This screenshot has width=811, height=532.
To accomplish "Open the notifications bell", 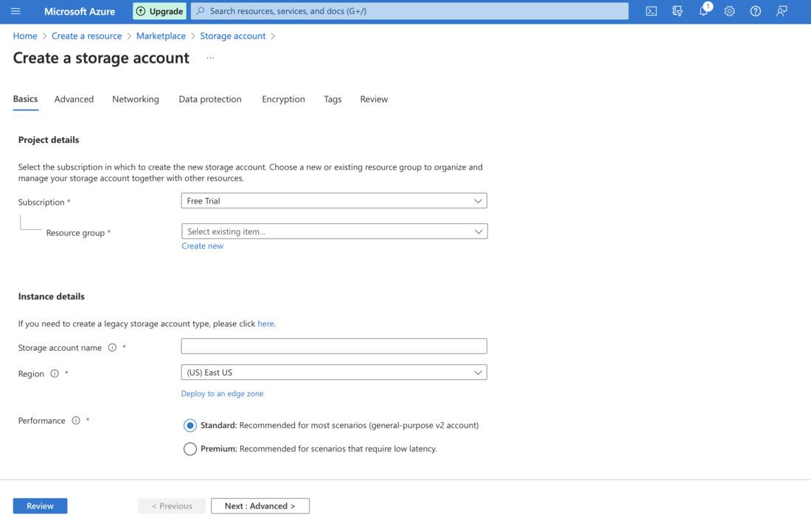I will 703,11.
